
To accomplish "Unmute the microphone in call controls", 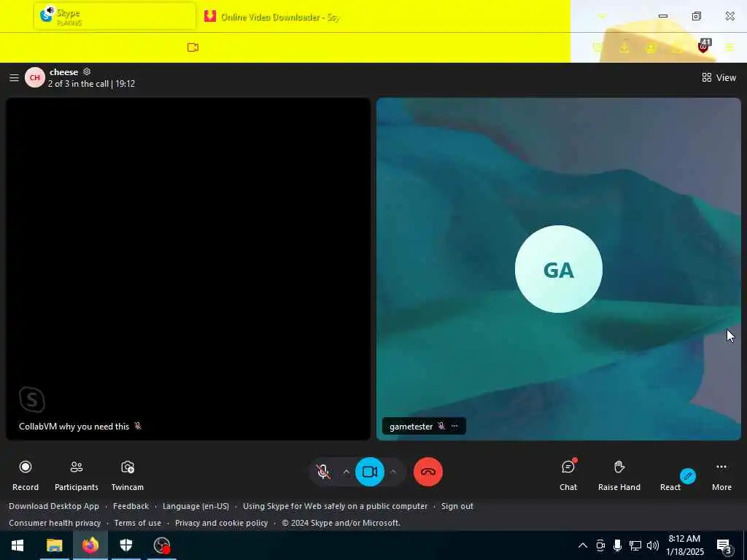I will 323,472.
